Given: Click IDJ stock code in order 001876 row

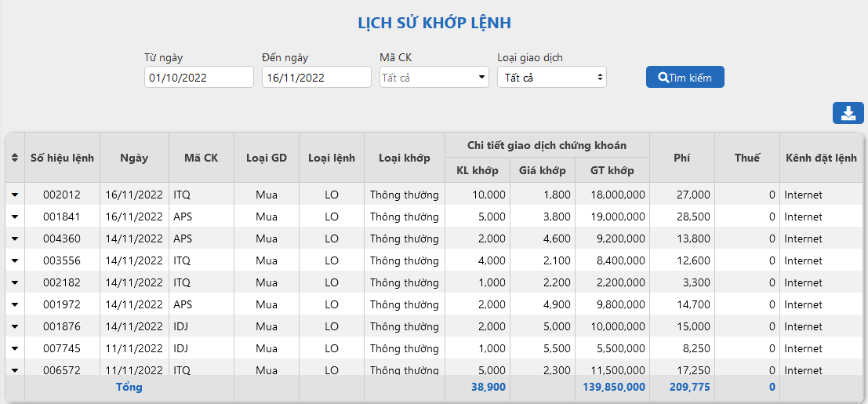Looking at the screenshot, I should coord(181,326).
